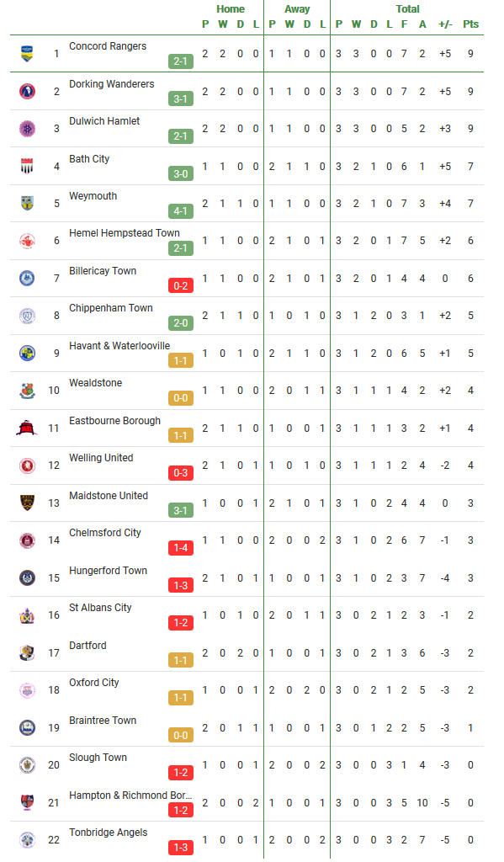Click the Tonbridge Angels club crest
Screen dimensions: 504x862
click(27, 839)
